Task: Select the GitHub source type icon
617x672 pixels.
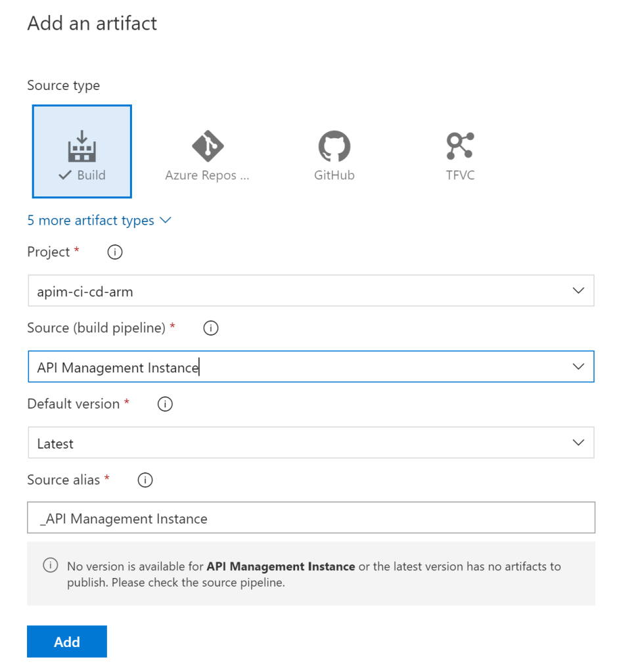Action: [334, 146]
